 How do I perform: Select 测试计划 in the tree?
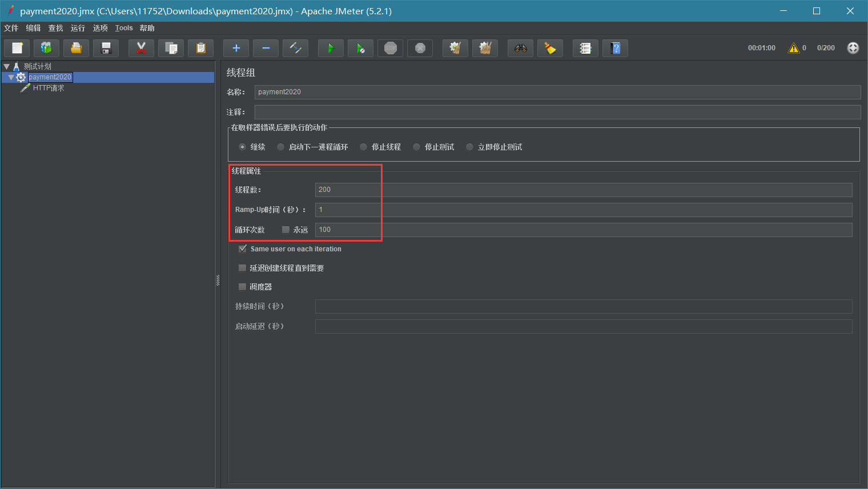coord(37,66)
